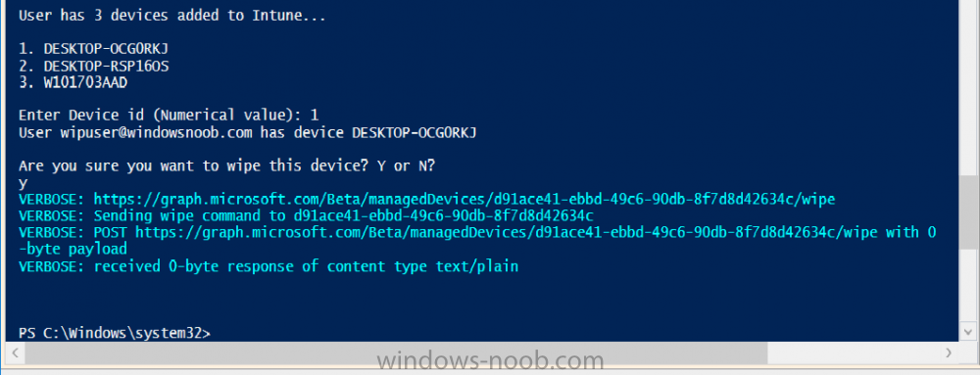The height and width of the screenshot is (375, 980).
Task: Click the first VERBOSE graph.microsoft.com wipe URL
Action: pyautogui.click(x=465, y=199)
